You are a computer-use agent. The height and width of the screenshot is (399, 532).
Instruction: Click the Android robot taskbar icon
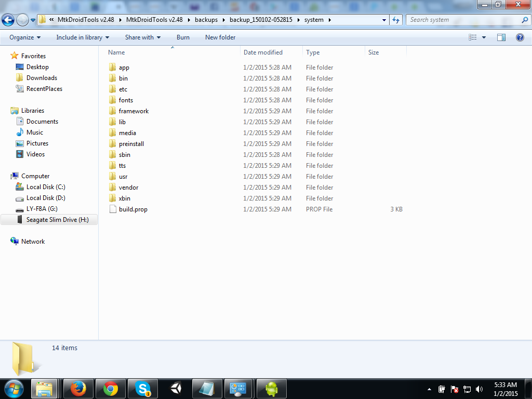coord(272,388)
